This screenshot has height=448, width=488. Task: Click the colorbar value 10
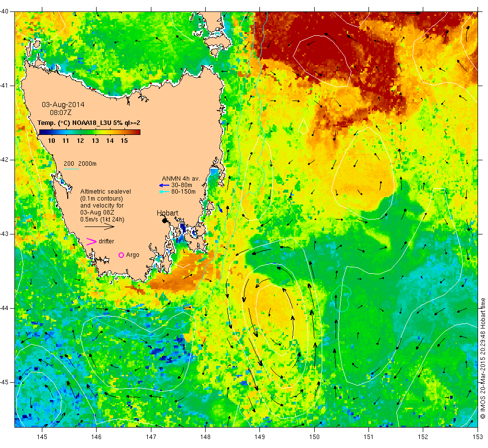pyautogui.click(x=51, y=140)
